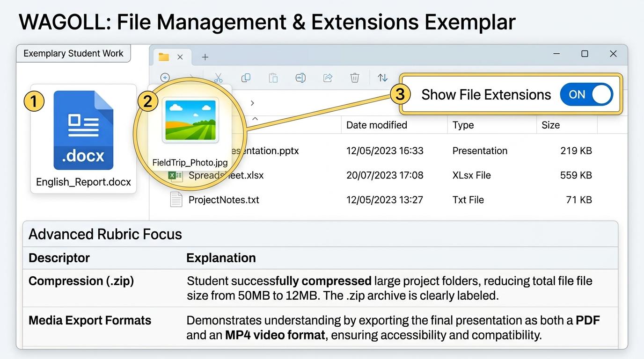This screenshot has height=359, width=644.
Task: Add a new tab with plus button
Action: (205, 57)
